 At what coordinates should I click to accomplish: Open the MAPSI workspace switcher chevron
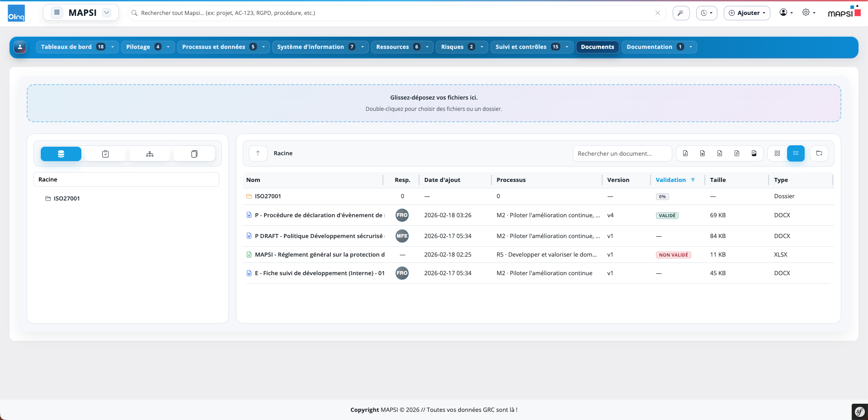[x=107, y=13]
